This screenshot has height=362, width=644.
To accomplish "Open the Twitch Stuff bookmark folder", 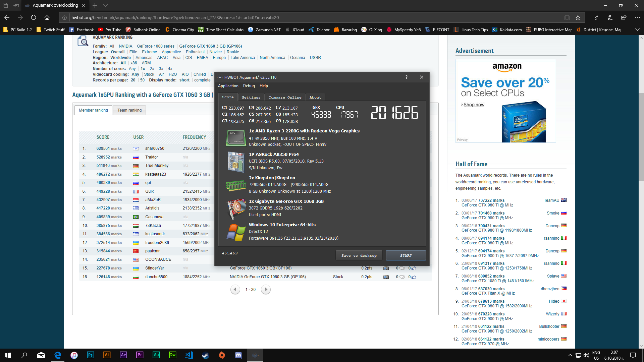I will click(x=51, y=29).
